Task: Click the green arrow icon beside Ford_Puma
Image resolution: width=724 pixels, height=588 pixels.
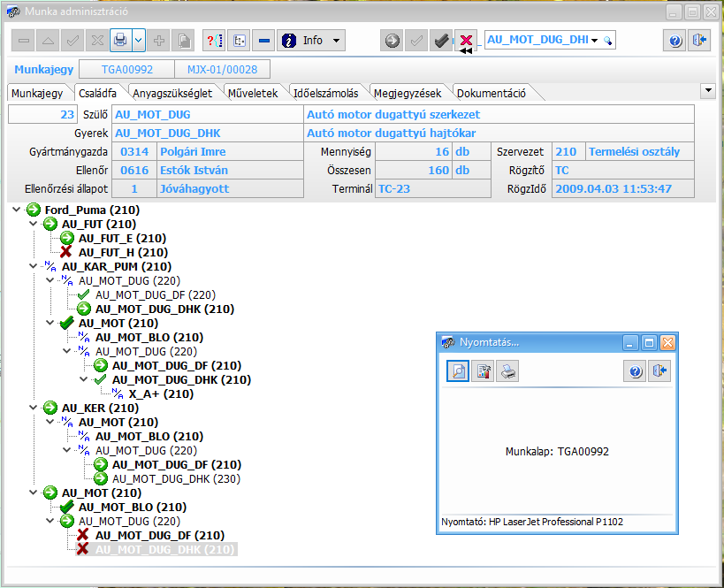Action: pos(34,210)
